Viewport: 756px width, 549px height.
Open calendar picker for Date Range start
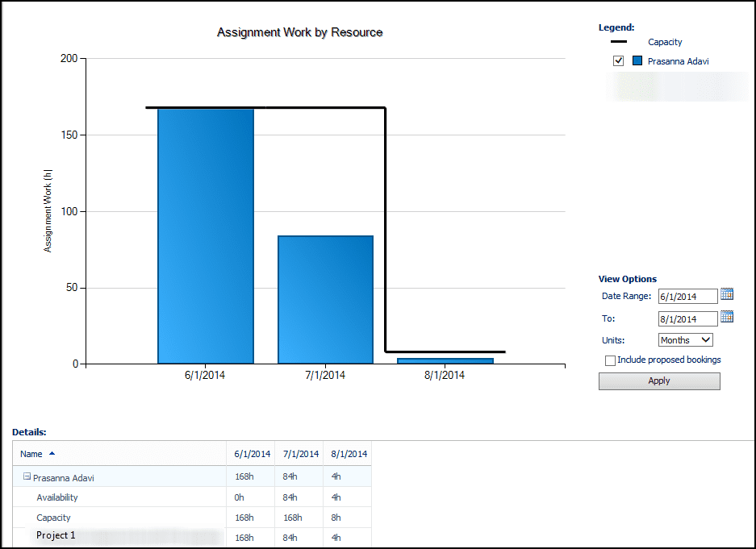tap(727, 294)
